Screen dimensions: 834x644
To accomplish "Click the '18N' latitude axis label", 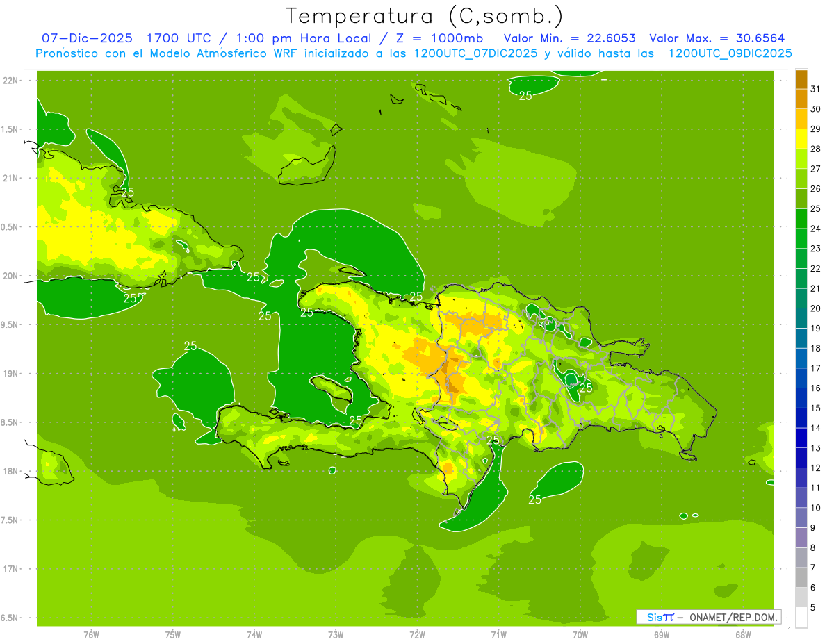I will click(x=10, y=471).
